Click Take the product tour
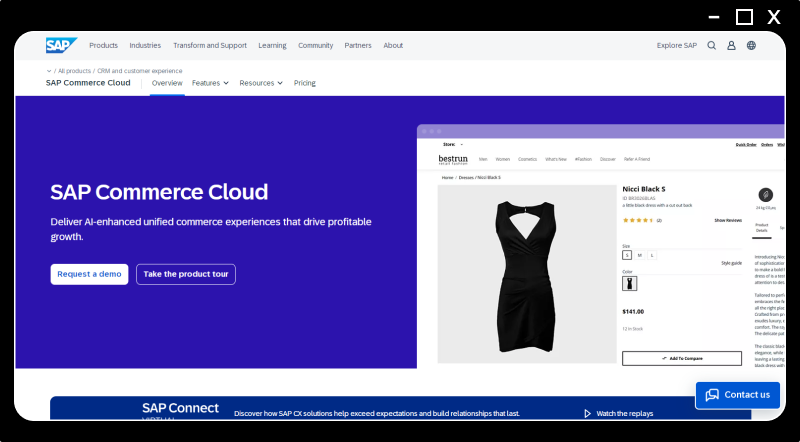800x442 pixels. click(186, 274)
